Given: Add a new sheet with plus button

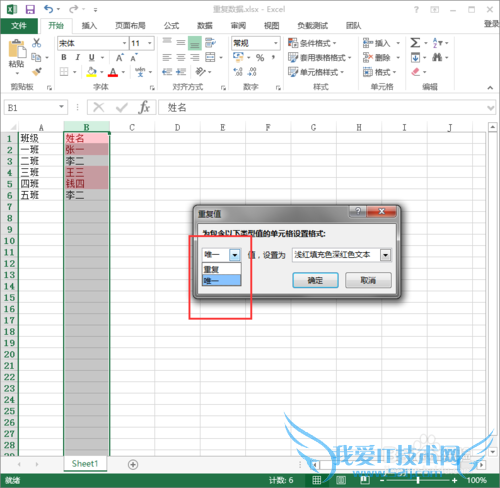Looking at the screenshot, I should pos(133,464).
